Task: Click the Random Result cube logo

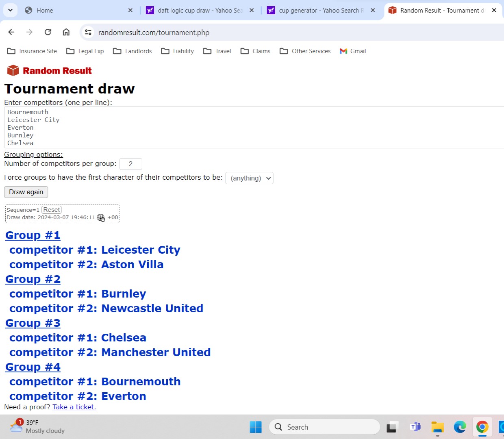Action: coord(13,71)
